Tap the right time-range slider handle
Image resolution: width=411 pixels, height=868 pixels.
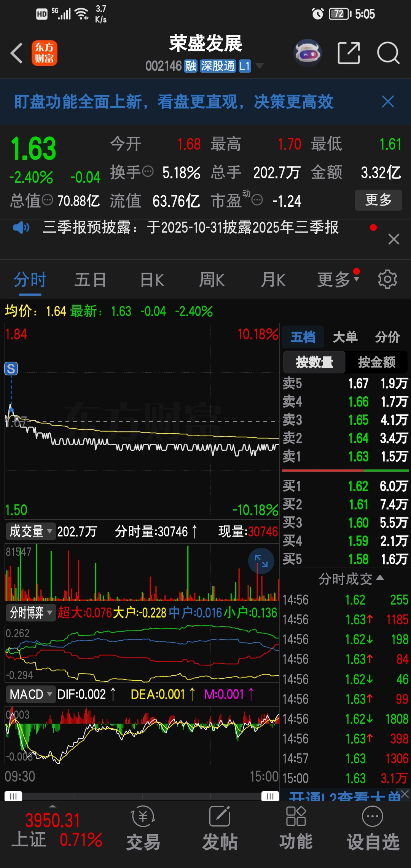click(x=270, y=796)
